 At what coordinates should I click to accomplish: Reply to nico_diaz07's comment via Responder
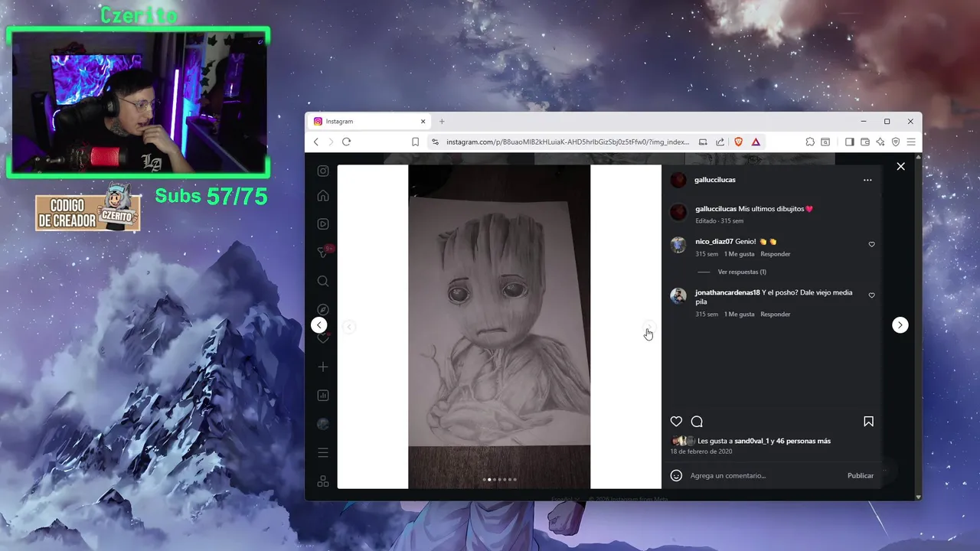pyautogui.click(x=776, y=254)
